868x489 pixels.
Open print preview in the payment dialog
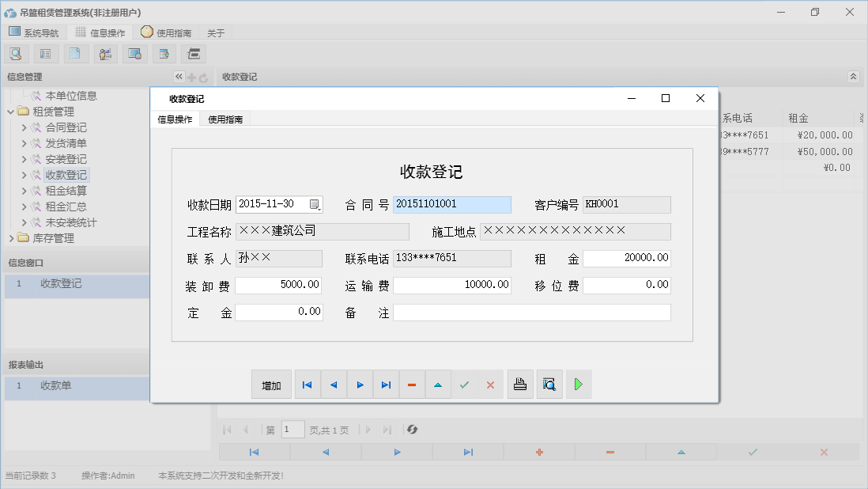point(549,384)
